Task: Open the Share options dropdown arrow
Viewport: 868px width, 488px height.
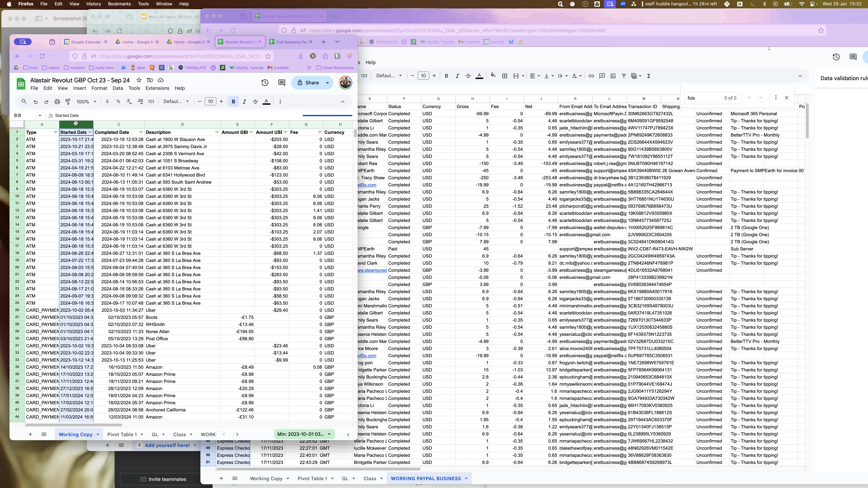Action: click(328, 83)
